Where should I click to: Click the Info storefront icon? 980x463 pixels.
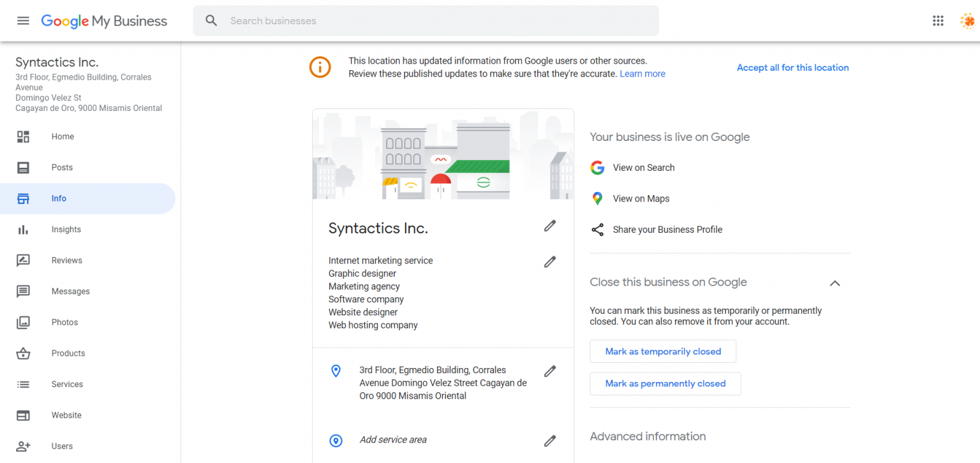[23, 198]
